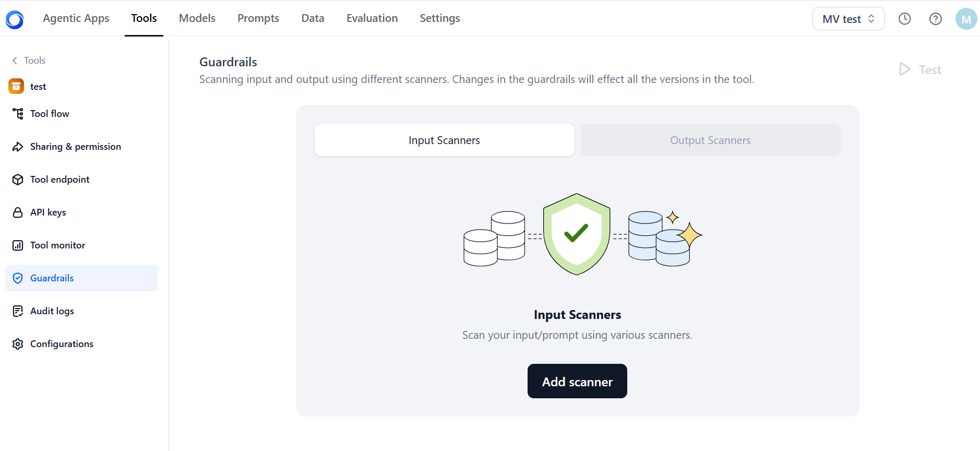Click the Audit logs document icon
Screen dimensions: 980x451
pos(18,311)
